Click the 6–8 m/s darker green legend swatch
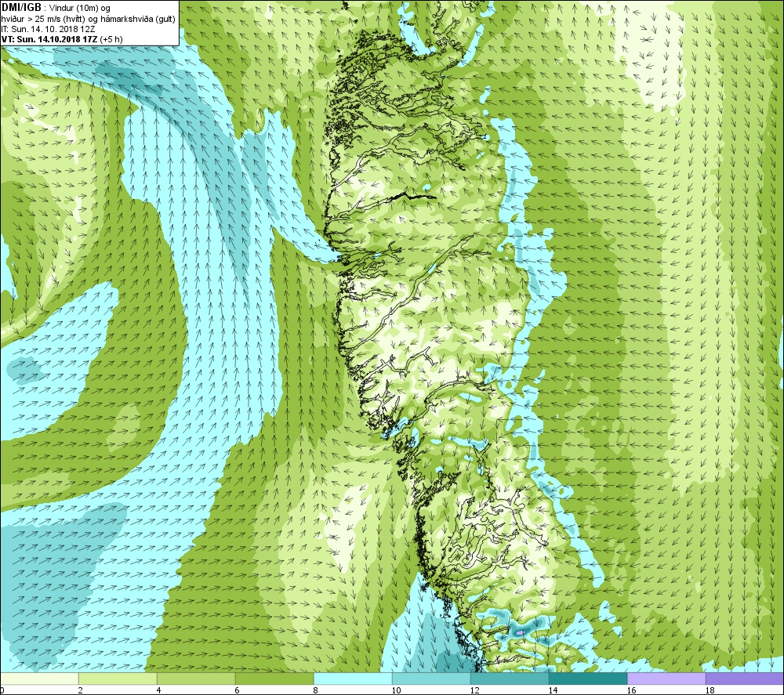 (x=274, y=679)
